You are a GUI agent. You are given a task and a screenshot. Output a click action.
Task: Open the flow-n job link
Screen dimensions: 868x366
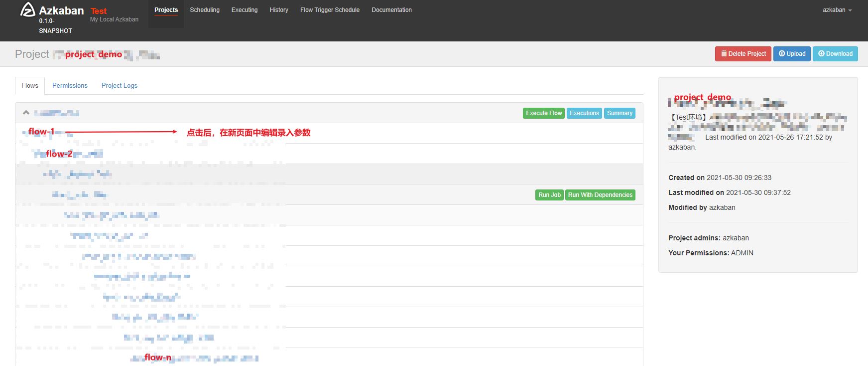pos(194,358)
